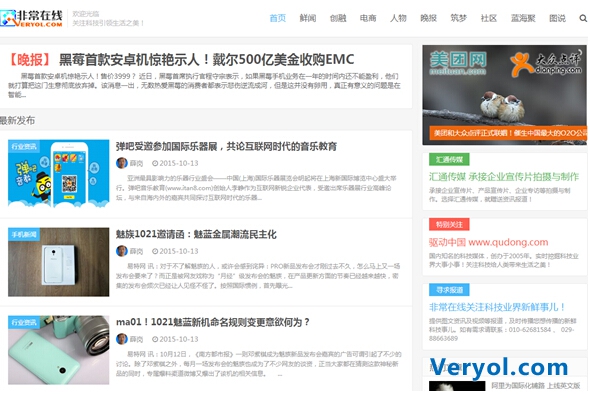
Task: Select 手机新闻 tag on the Meizu thumbnail
Action: coord(24,234)
